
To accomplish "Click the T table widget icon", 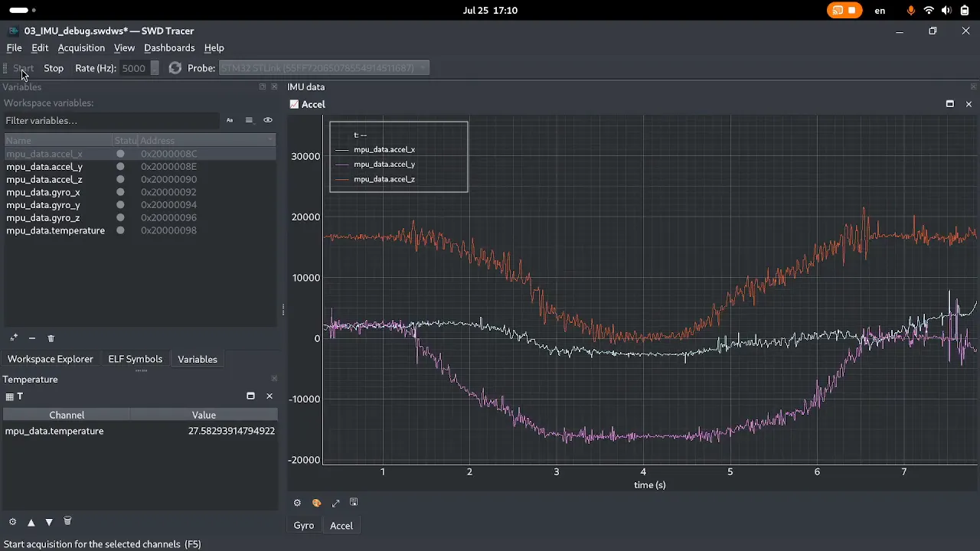I will pos(10,396).
